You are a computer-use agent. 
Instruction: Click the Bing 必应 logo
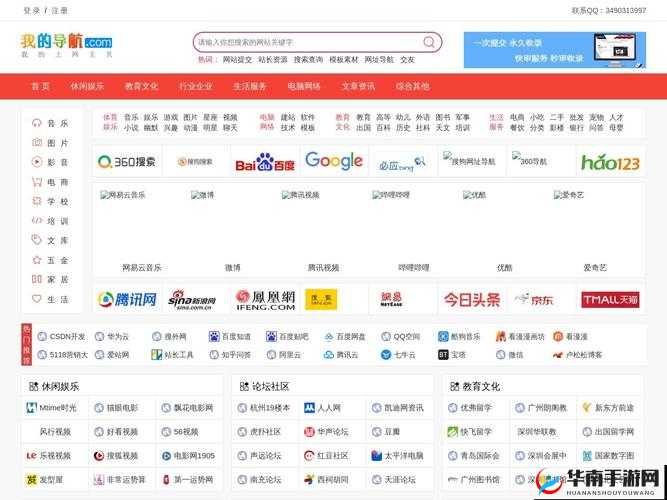click(x=402, y=163)
